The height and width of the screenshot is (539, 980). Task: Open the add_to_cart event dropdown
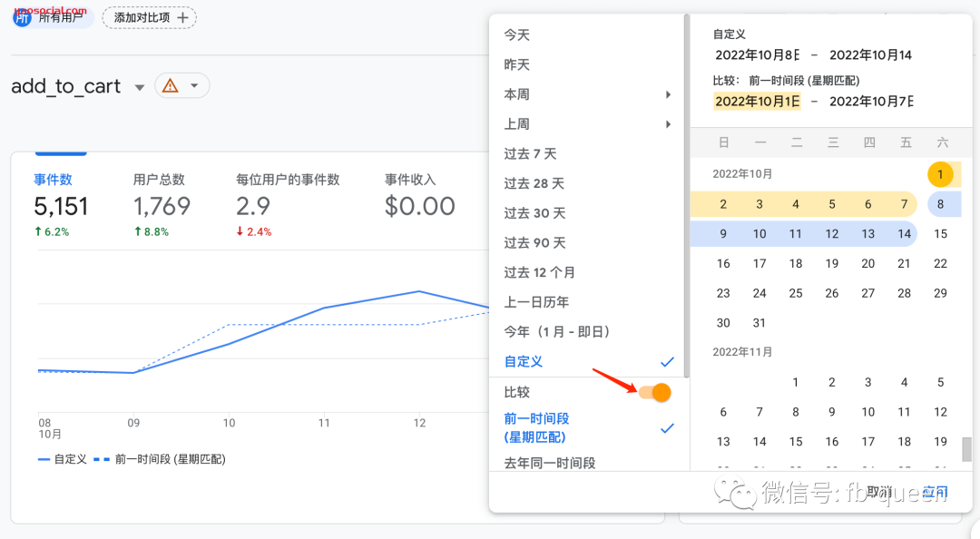pyautogui.click(x=141, y=85)
